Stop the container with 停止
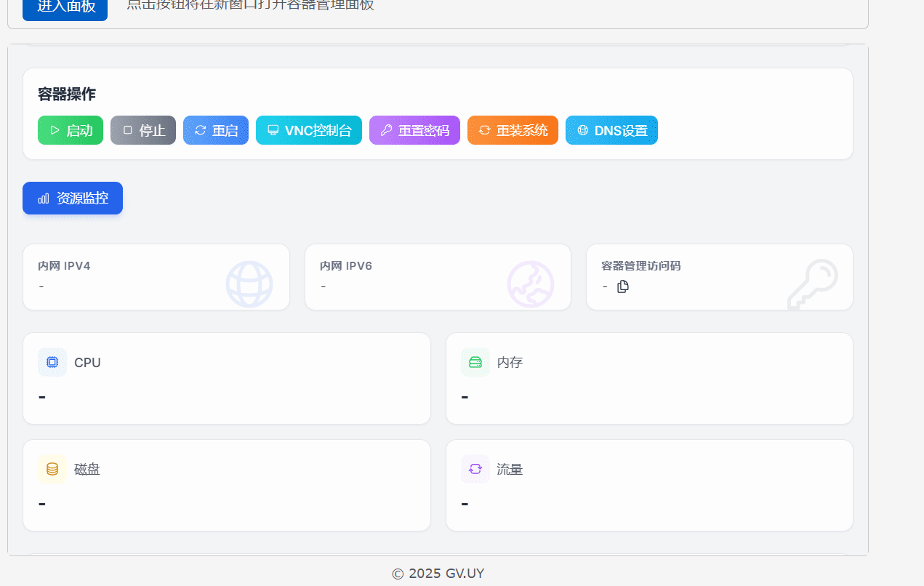 pos(143,130)
